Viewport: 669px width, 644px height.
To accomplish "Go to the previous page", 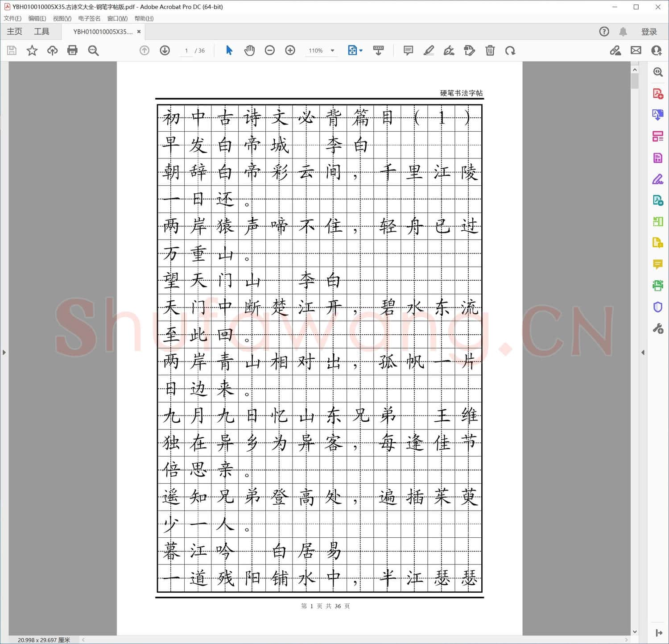I will (144, 50).
